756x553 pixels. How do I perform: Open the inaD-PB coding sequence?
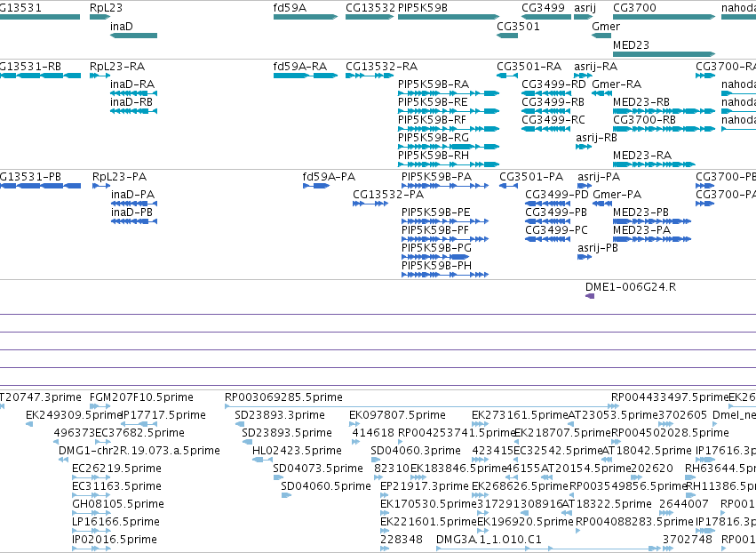134,221
